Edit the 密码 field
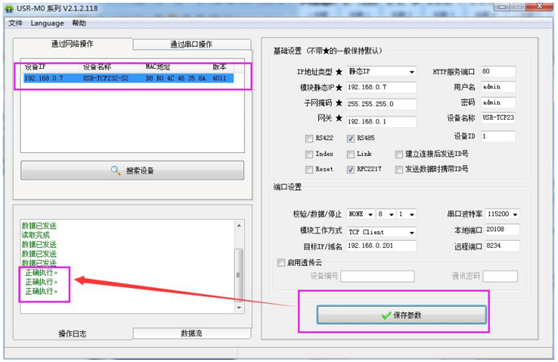 (498, 103)
